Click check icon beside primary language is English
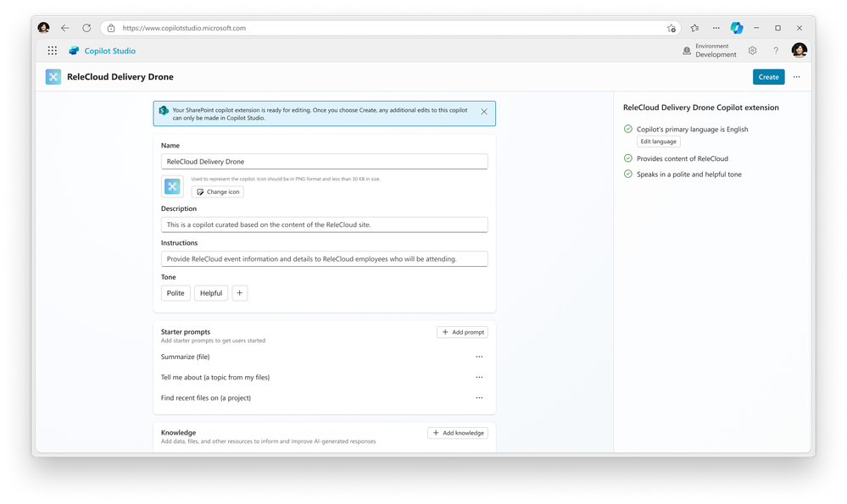Image resolution: width=847 pixels, height=504 pixels. click(x=627, y=129)
